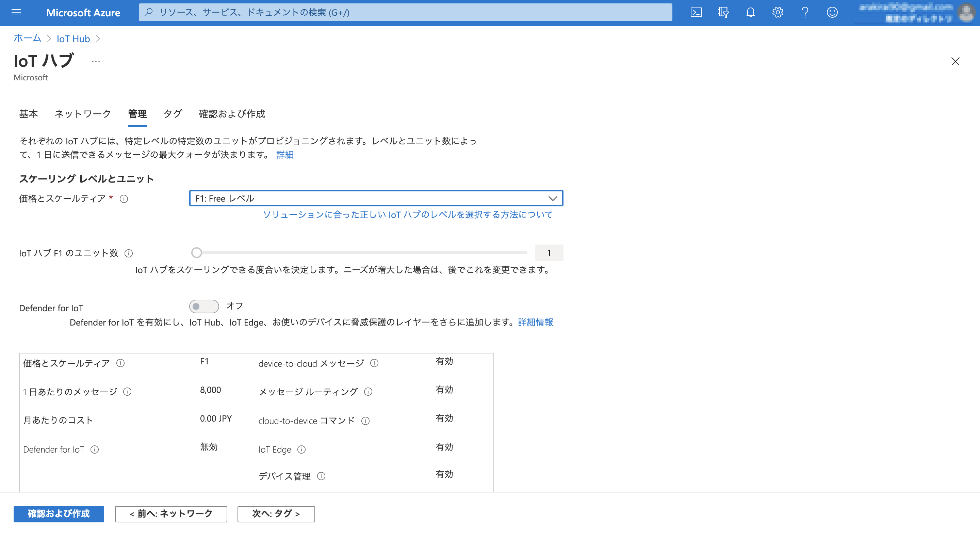Open the notifications bell
The image size is (980, 536).
(750, 13)
